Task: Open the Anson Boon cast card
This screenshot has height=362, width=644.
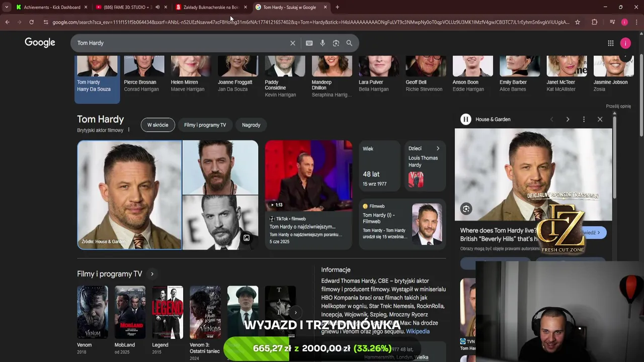Action: coord(472,75)
